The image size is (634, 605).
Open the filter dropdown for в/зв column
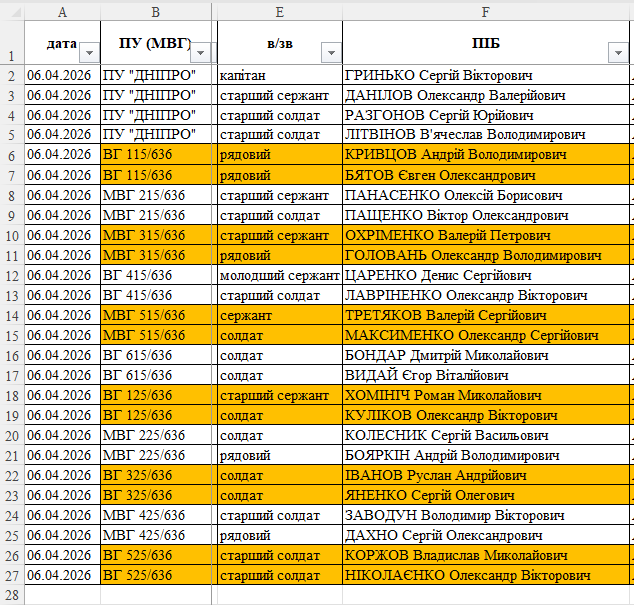click(x=331, y=53)
